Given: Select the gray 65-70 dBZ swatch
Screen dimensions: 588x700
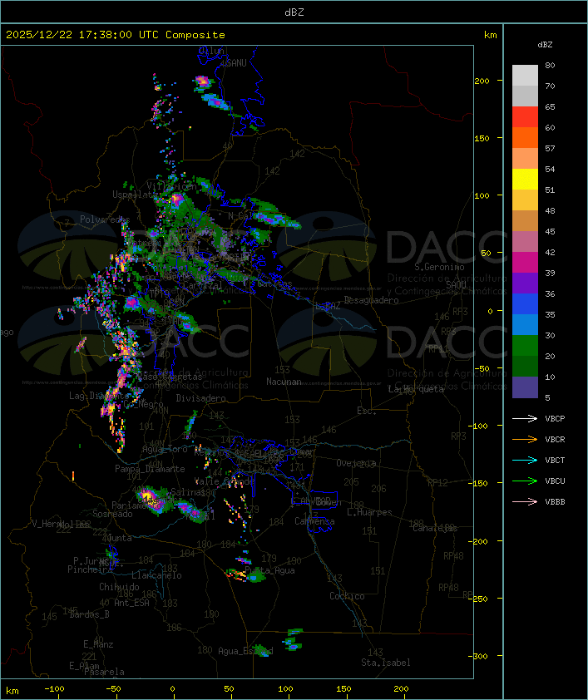Looking at the screenshot, I should point(525,96).
